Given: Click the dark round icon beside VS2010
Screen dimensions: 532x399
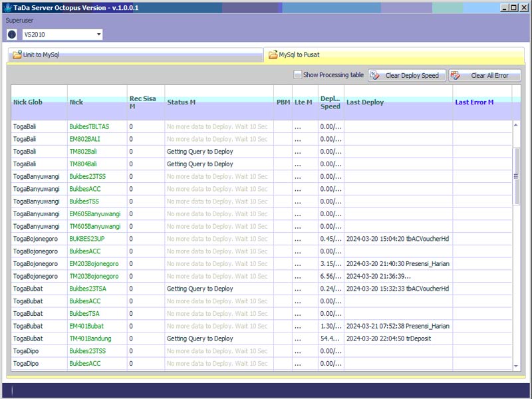Looking at the screenshot, I should point(12,35).
